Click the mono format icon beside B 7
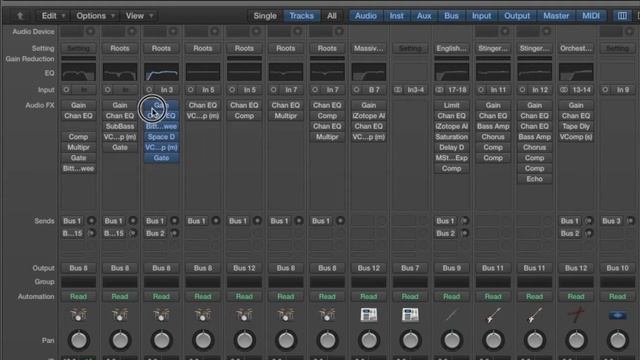 tap(356, 90)
